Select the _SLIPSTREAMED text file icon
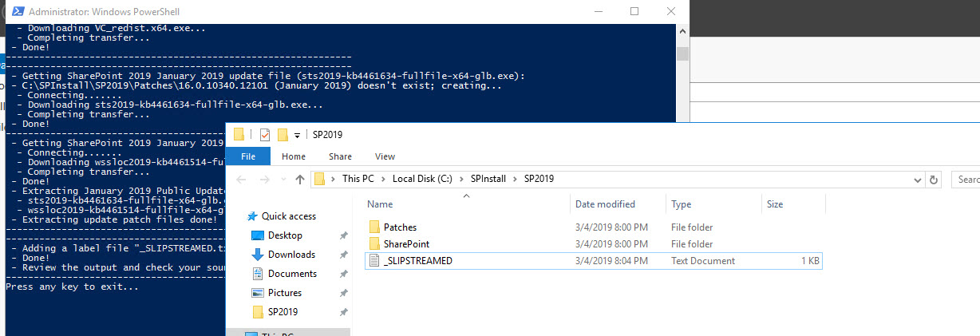 374,260
